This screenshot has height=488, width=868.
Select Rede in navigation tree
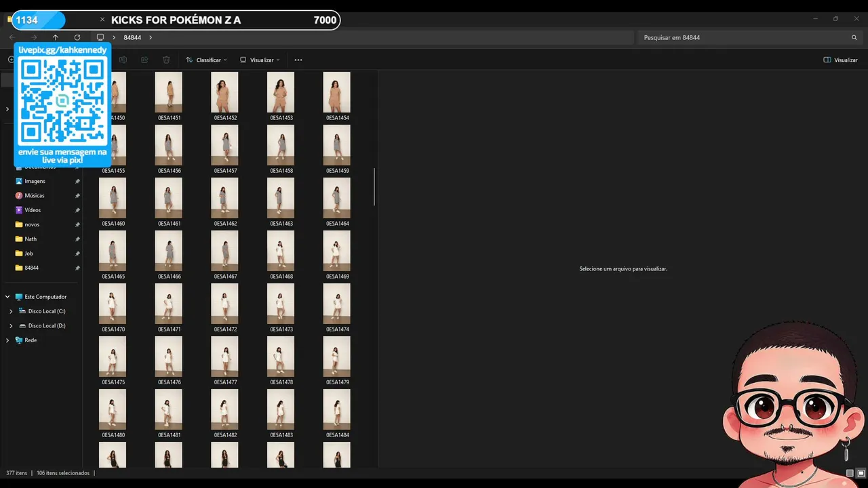[x=31, y=340]
